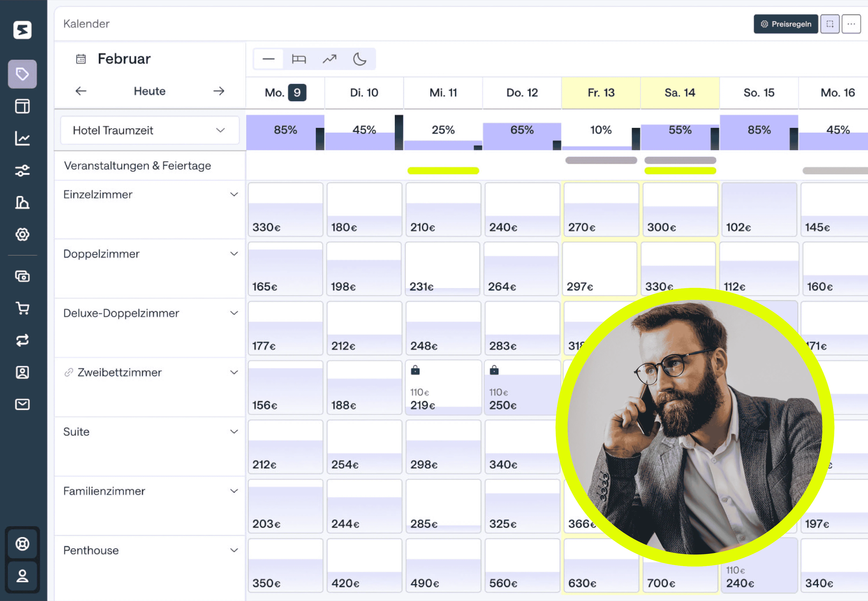Click the calendar icon beside Februar
The image size is (868, 601).
(81, 59)
